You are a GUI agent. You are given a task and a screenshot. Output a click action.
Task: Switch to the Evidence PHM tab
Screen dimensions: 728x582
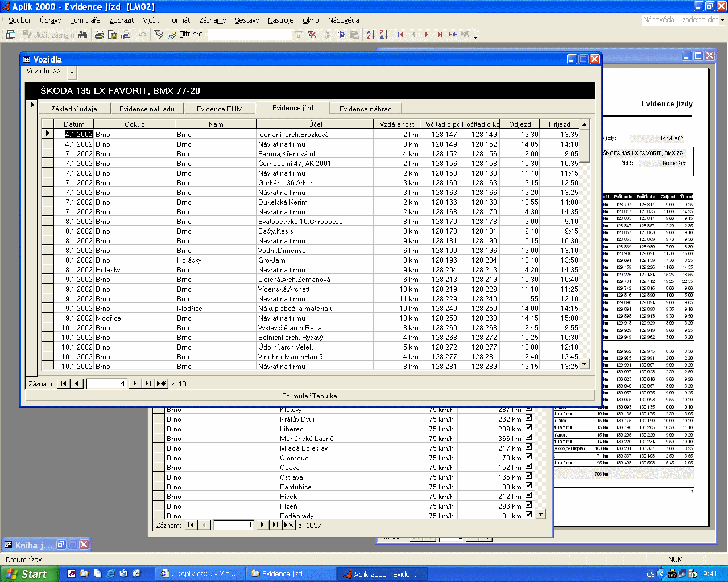click(x=220, y=109)
